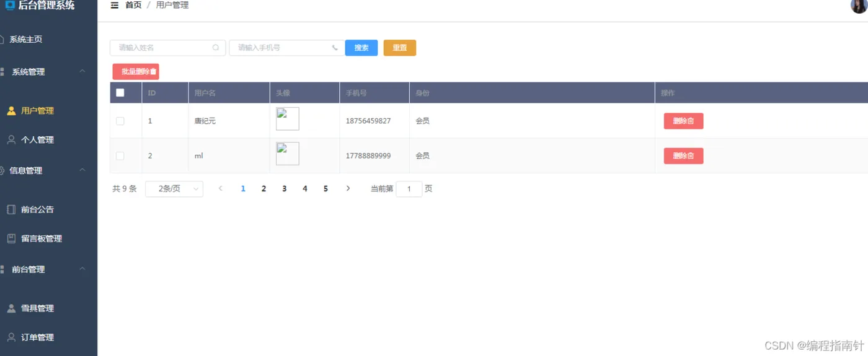This screenshot has height=356, width=868.
Task: Click the blue 搜索 button
Action: click(x=361, y=48)
